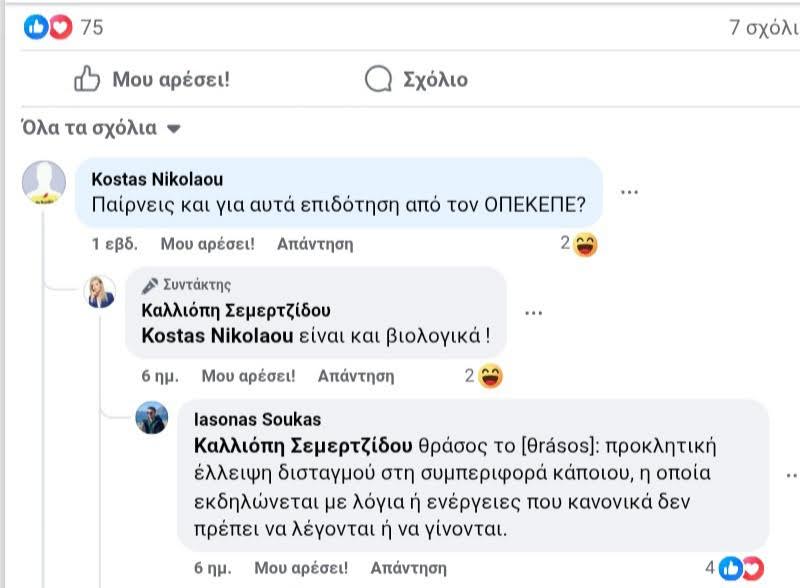Click the 1 εβδ. comment timestamp

pyautogui.click(x=114, y=244)
